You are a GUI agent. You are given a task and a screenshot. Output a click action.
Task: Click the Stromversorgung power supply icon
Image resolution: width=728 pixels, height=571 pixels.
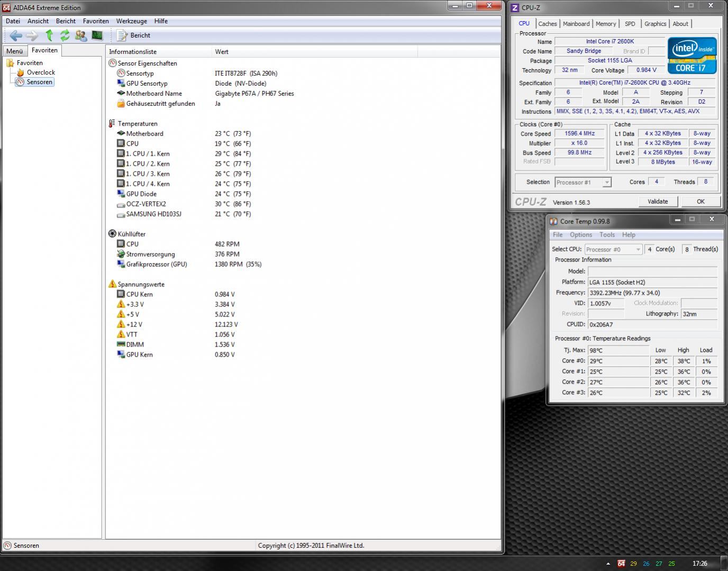tap(121, 254)
